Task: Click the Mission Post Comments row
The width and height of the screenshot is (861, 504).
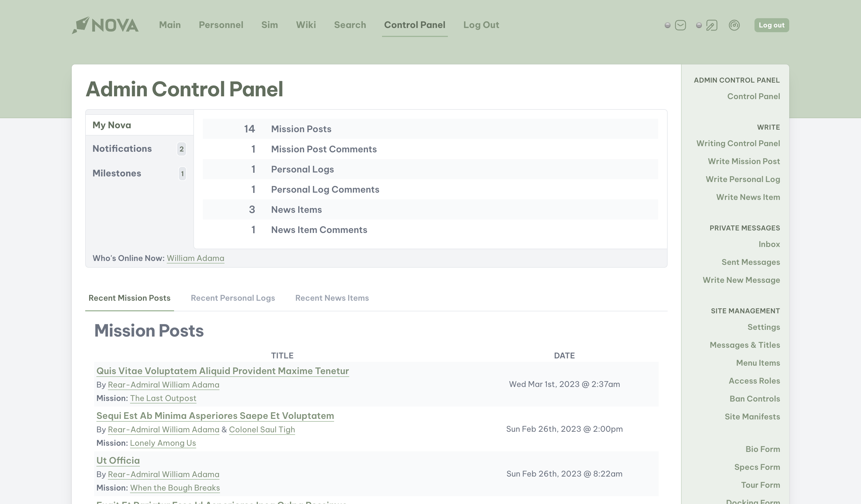Action: click(x=430, y=149)
